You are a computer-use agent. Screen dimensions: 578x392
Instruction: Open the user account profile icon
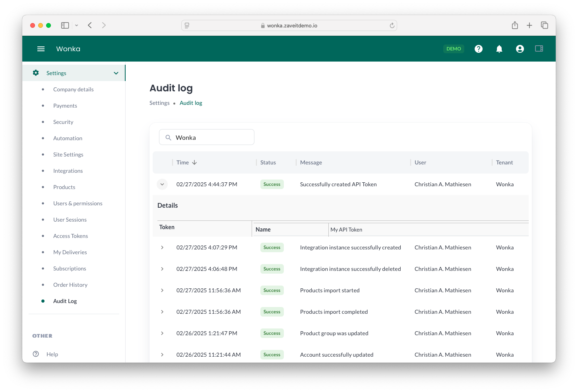tap(520, 49)
